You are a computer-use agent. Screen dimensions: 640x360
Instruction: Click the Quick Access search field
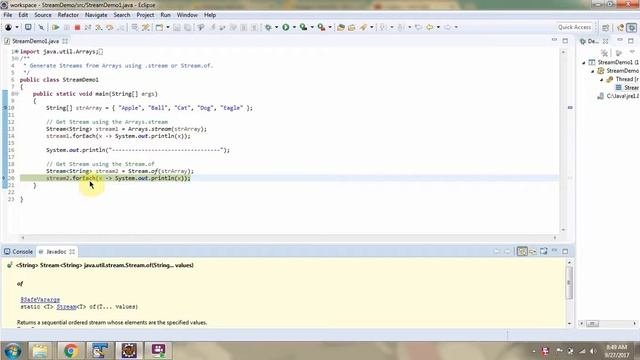574,27
